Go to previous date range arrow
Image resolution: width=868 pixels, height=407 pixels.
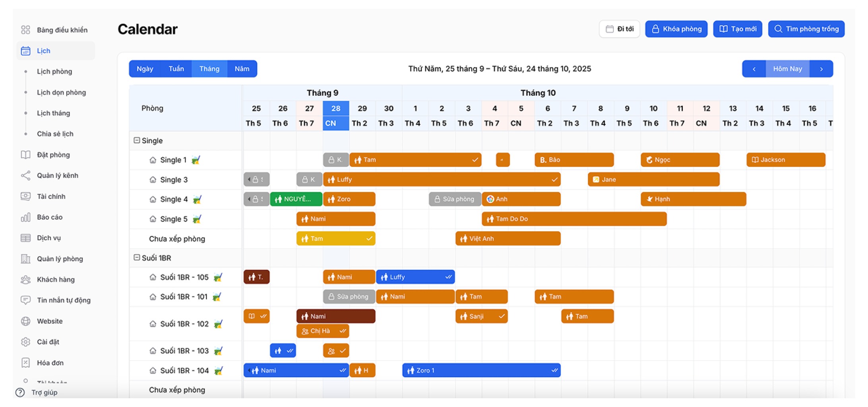[754, 69]
